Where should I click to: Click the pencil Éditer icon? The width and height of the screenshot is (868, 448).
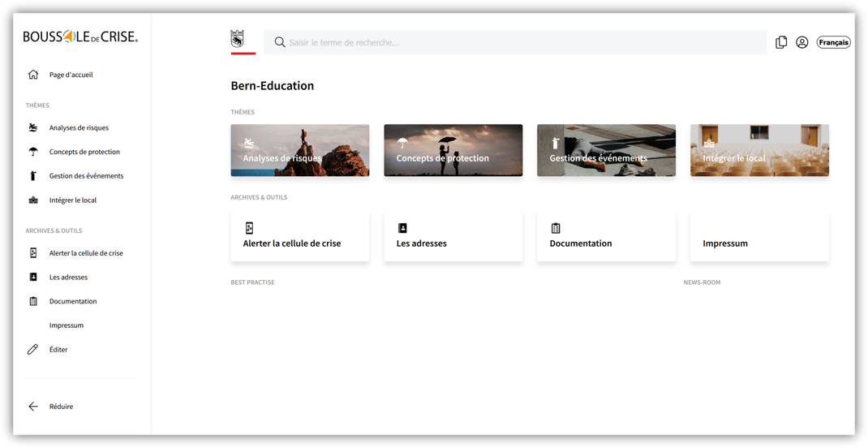(x=33, y=350)
